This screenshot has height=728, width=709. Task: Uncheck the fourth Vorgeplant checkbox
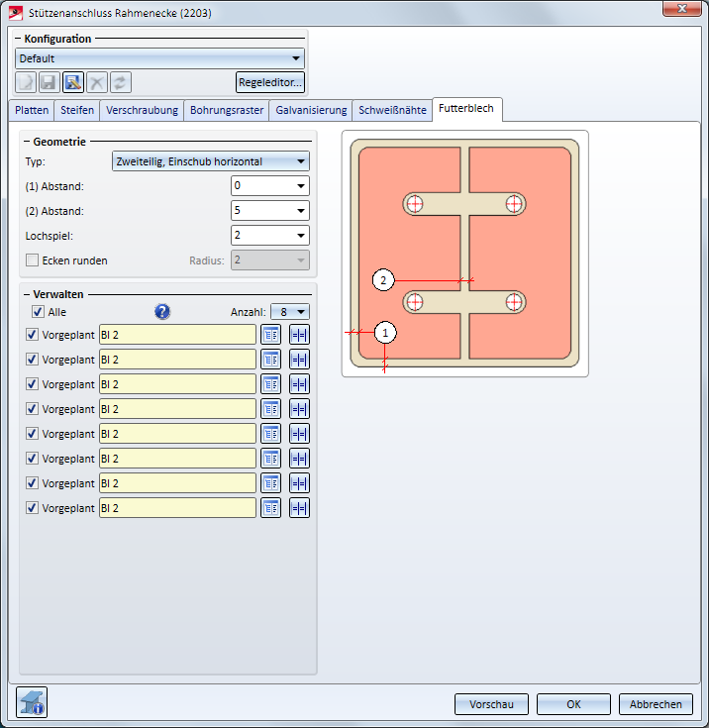pos(32,409)
